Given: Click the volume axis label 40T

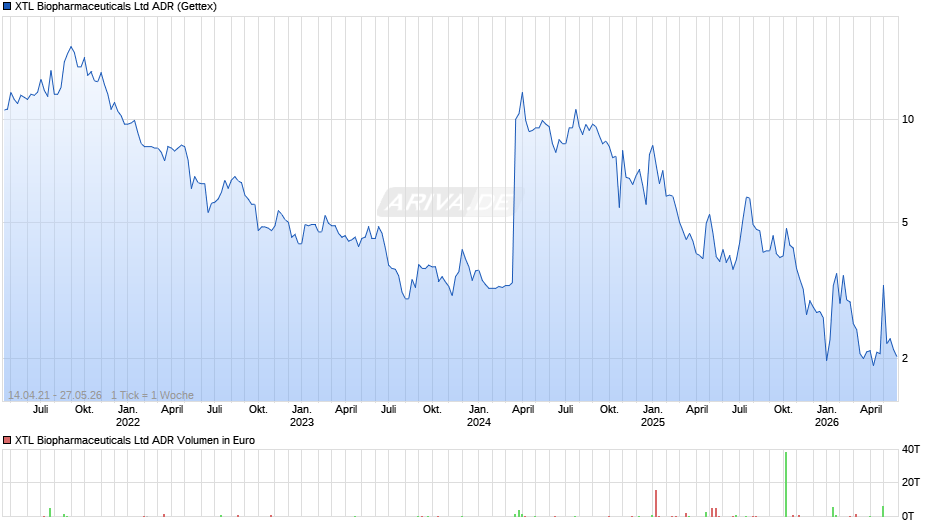Looking at the screenshot, I should point(911,449).
